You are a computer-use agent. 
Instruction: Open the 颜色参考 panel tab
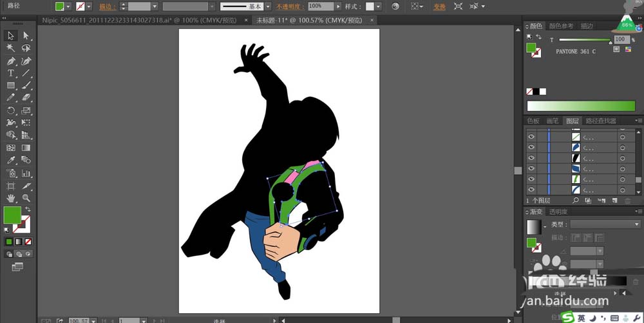[561, 26]
